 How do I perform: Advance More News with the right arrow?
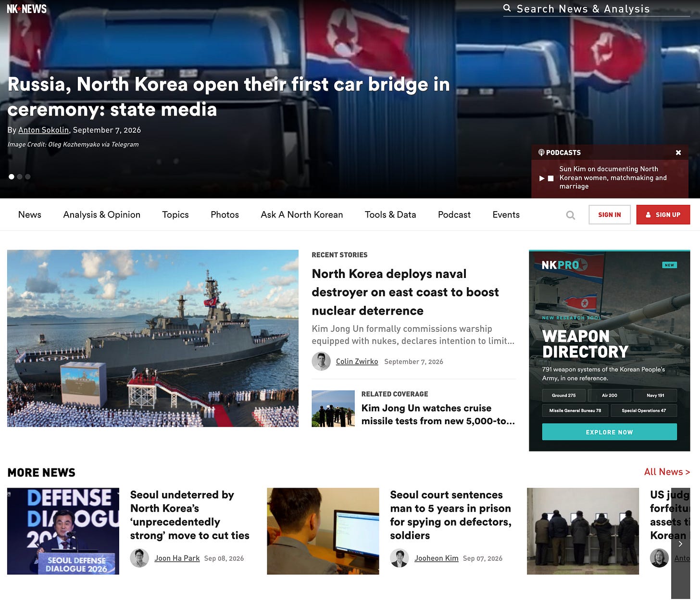[x=680, y=543]
